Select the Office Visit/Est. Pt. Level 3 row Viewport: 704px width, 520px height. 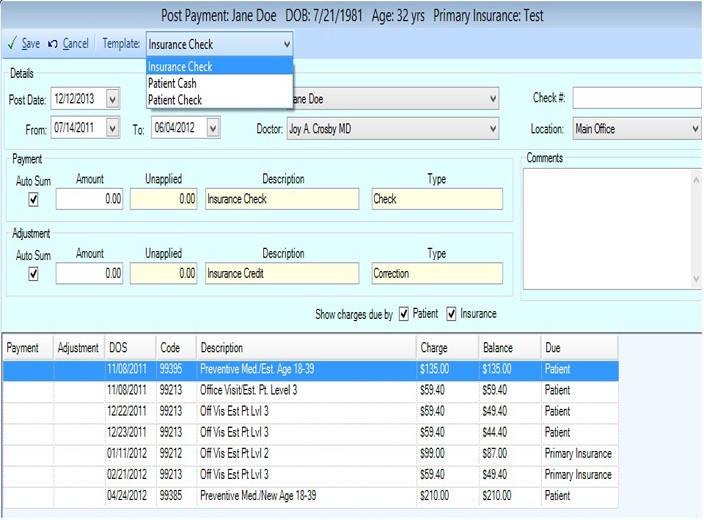(x=311, y=390)
